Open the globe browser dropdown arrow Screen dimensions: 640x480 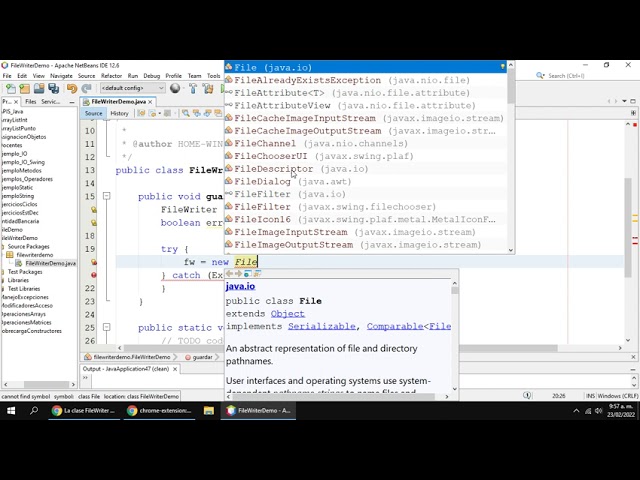(182, 89)
